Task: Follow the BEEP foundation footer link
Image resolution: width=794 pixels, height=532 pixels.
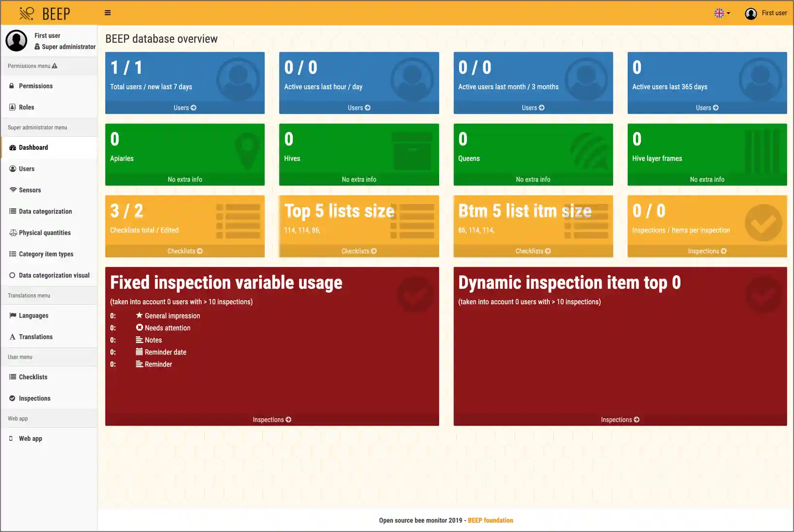Action: point(490,520)
